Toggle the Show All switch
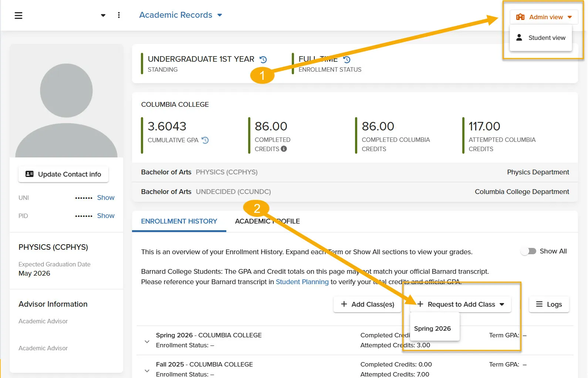Viewport: 588px width, 378px height. coord(528,251)
